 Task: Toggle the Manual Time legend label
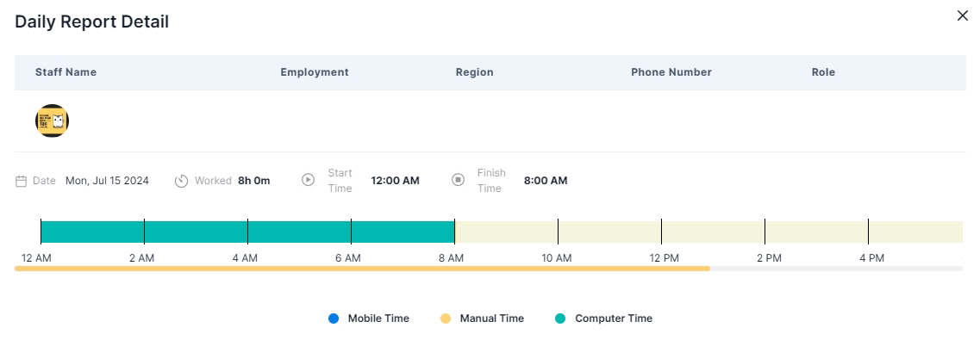click(x=492, y=318)
